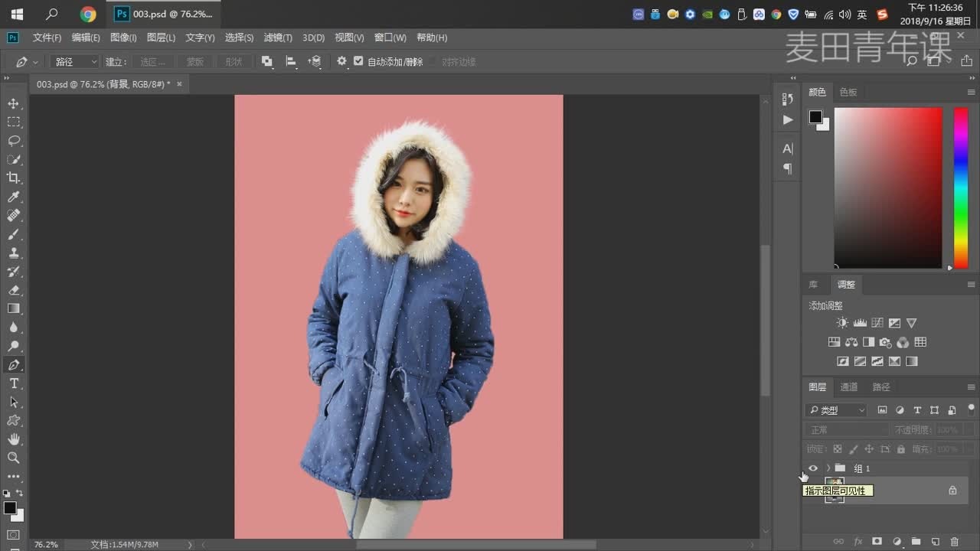This screenshot has width=980, height=551.
Task: Toggle type layer filter
Action: 917,410
